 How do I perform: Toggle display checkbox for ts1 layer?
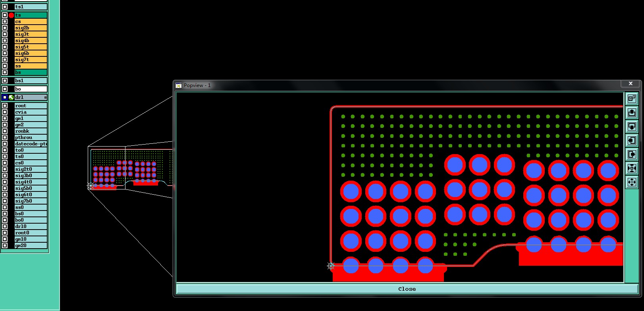pyautogui.click(x=5, y=7)
